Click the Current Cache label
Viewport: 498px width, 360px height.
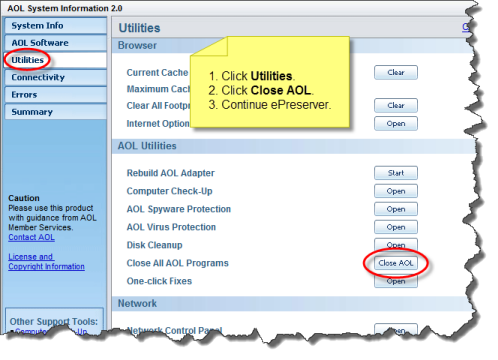click(157, 73)
